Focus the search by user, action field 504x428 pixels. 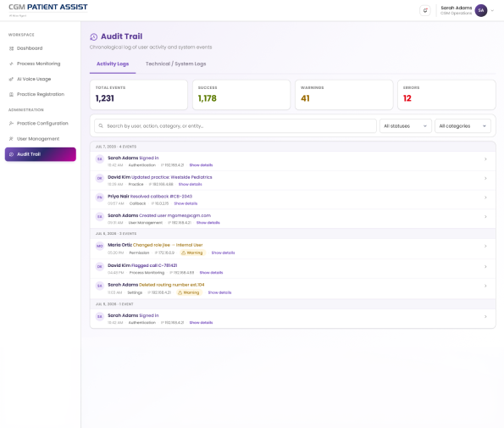pyautogui.click(x=235, y=126)
